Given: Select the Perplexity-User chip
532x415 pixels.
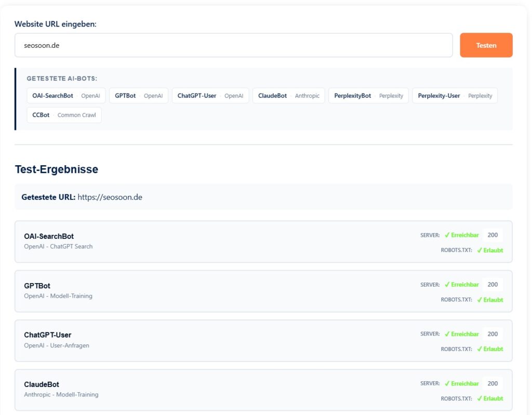Looking at the screenshot, I should click(455, 96).
